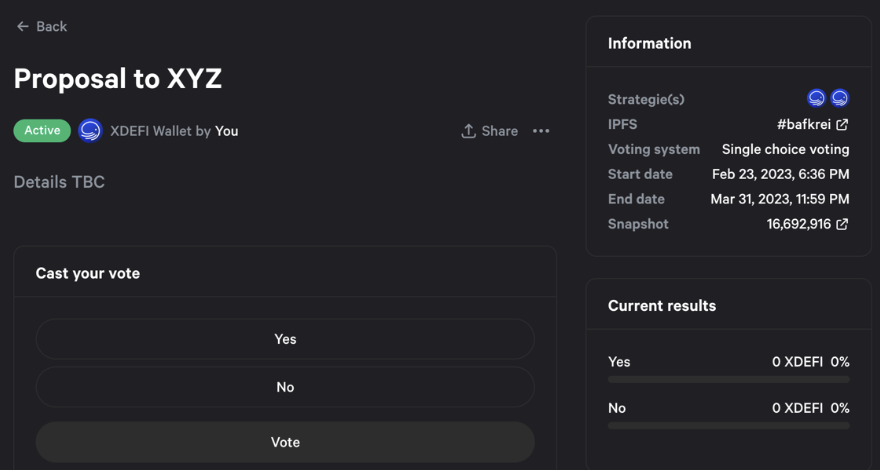Click the No results progress bar
Screen dimensions: 880x470
728,426
